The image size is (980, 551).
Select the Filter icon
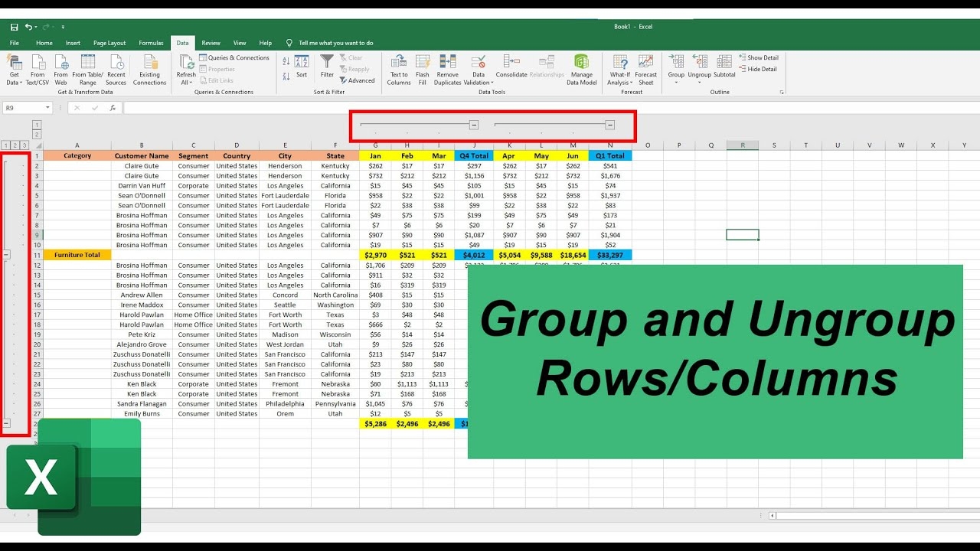(x=327, y=65)
